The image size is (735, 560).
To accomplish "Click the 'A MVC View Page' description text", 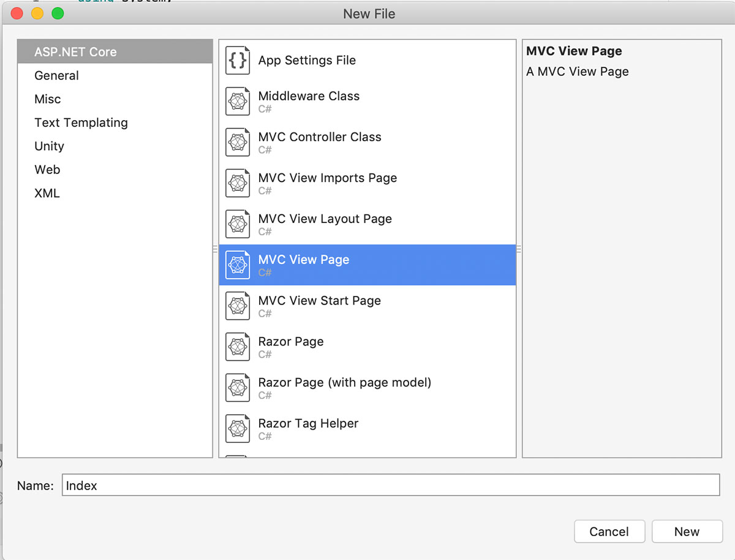I will 578,72.
